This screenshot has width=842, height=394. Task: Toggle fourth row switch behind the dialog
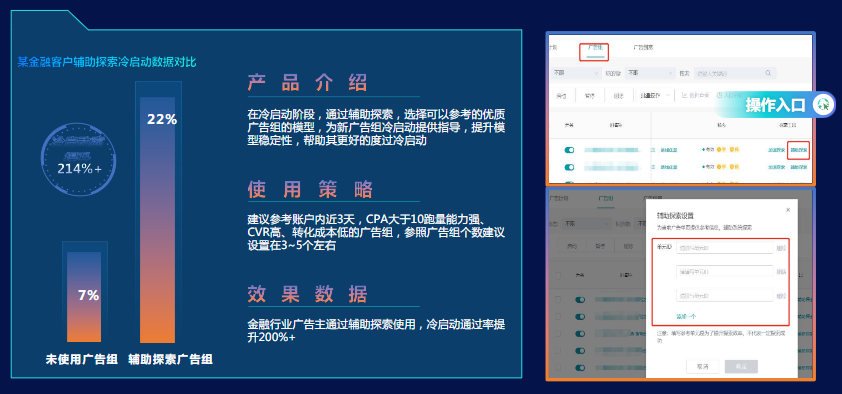coord(580,351)
